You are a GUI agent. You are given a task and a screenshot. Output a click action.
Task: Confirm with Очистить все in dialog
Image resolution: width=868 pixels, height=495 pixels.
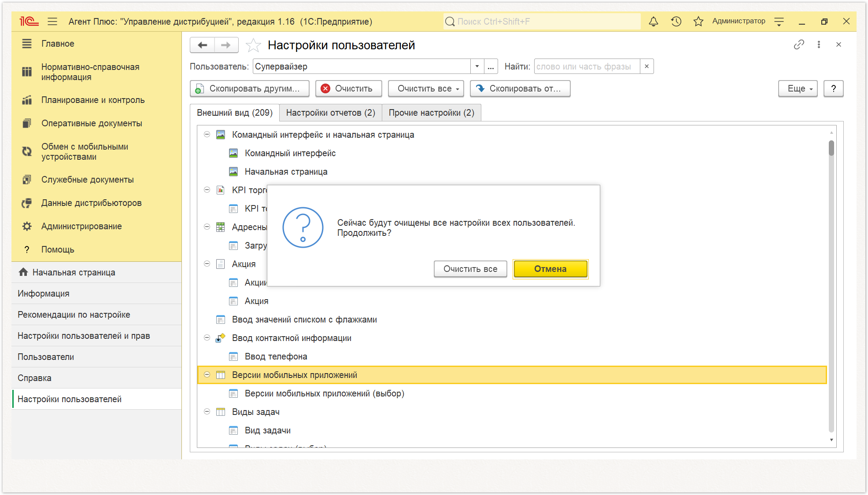point(470,269)
